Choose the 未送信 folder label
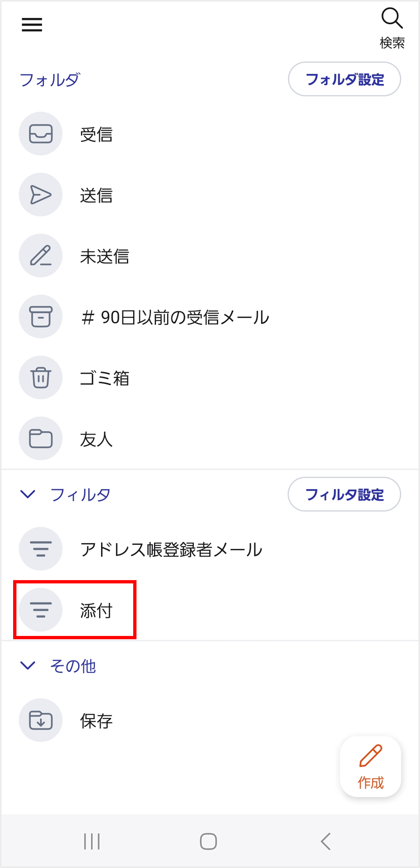 (105, 256)
